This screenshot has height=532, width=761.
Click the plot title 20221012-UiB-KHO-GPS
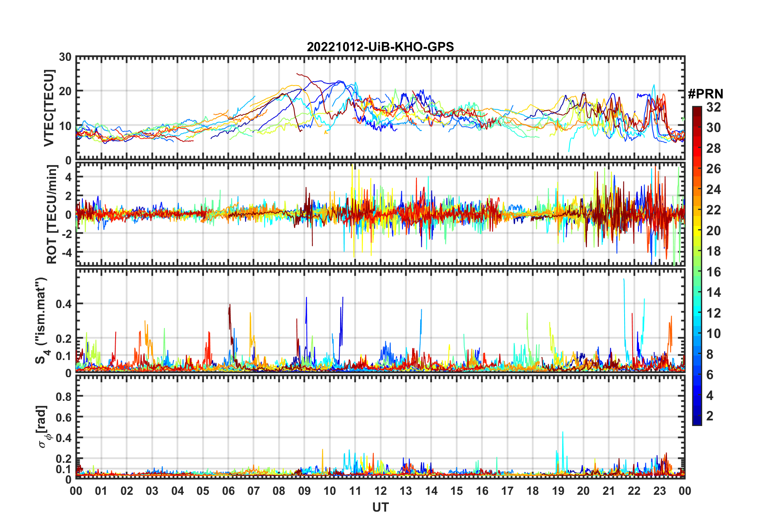(x=380, y=47)
